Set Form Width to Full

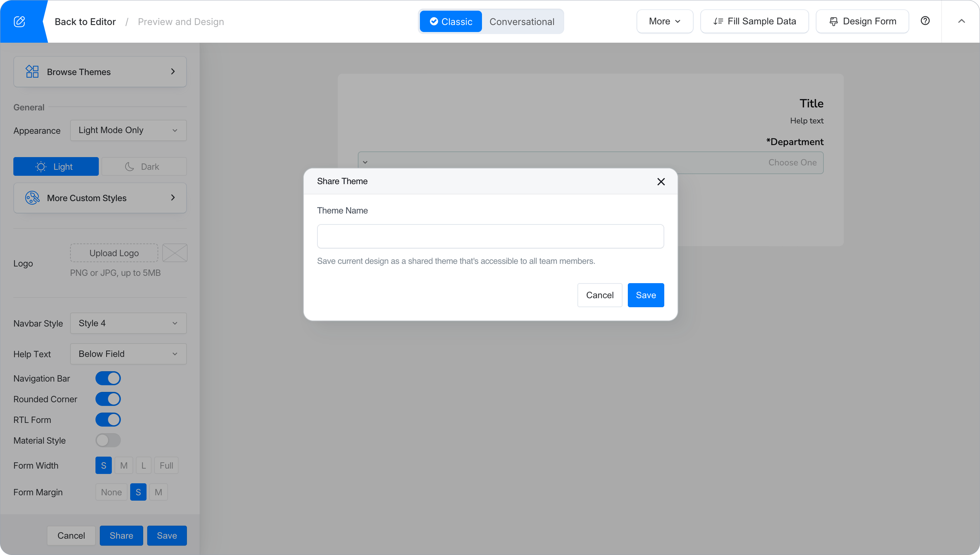tap(166, 465)
